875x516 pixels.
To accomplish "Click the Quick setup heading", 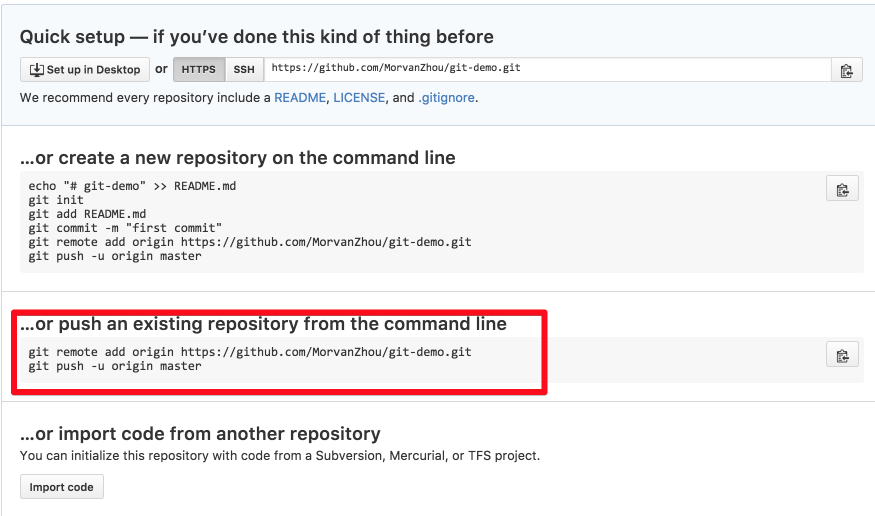I will (257, 37).
